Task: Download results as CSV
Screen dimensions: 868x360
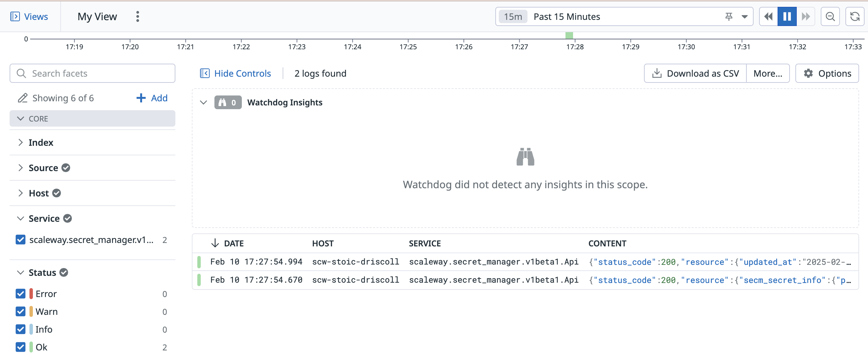Action: point(695,73)
